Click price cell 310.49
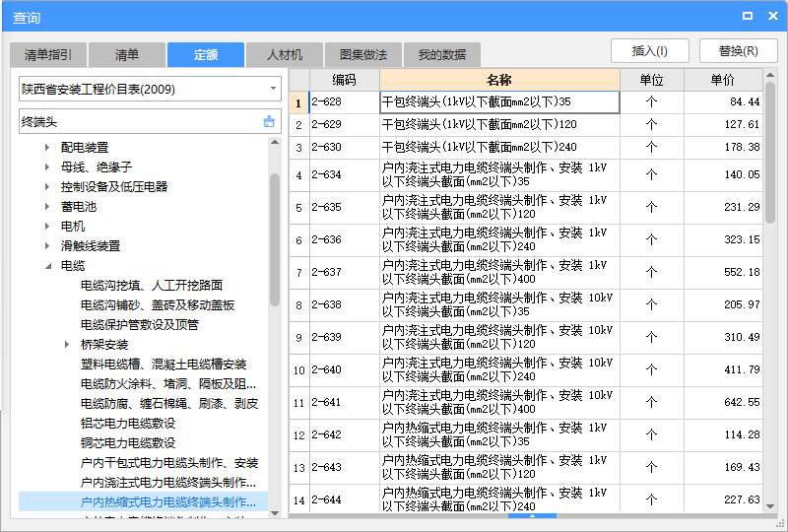This screenshot has height=532, width=788. 723,337
